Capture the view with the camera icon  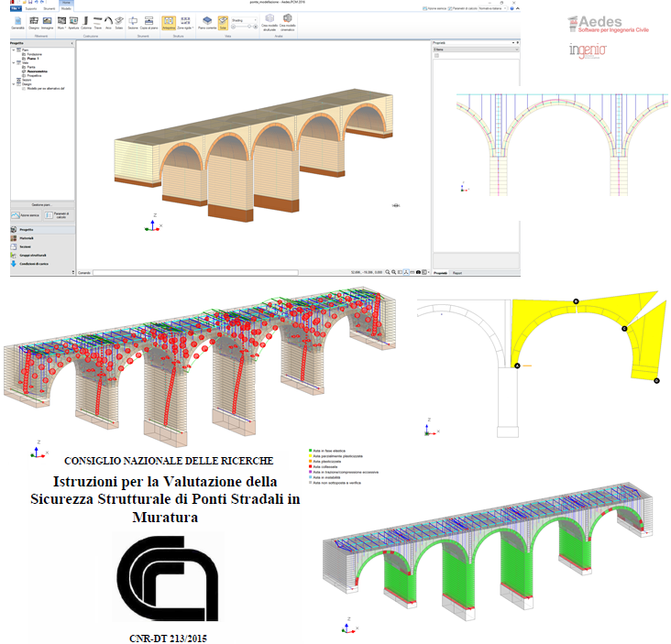(x=418, y=272)
